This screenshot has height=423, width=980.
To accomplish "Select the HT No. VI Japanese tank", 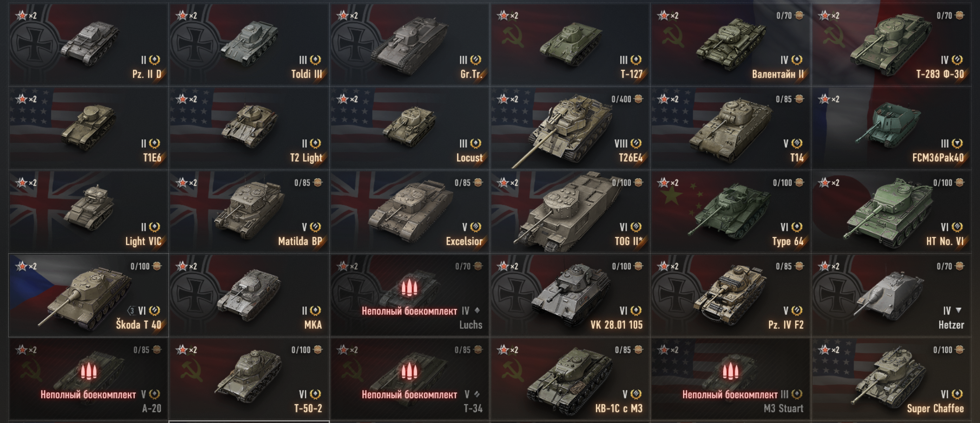I will click(x=891, y=212).
